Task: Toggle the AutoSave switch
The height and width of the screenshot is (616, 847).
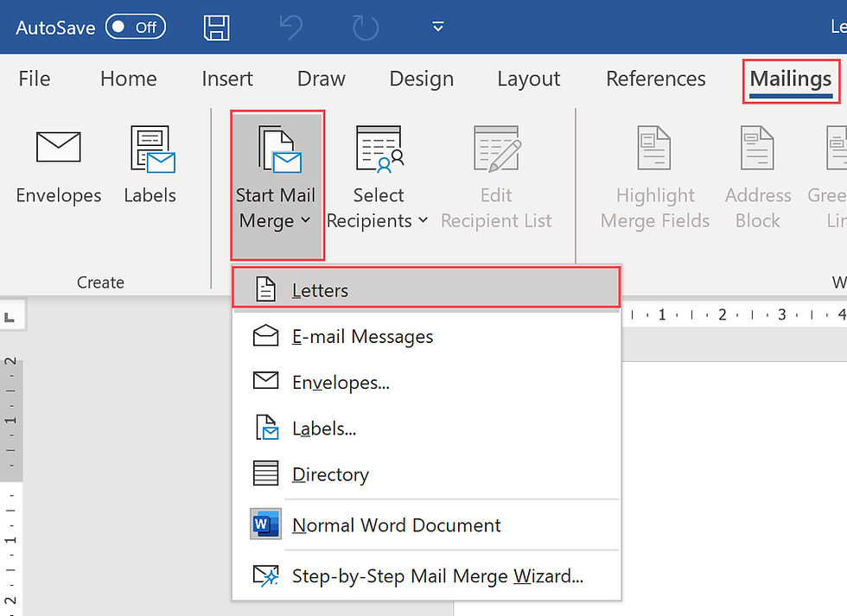Action: (136, 27)
